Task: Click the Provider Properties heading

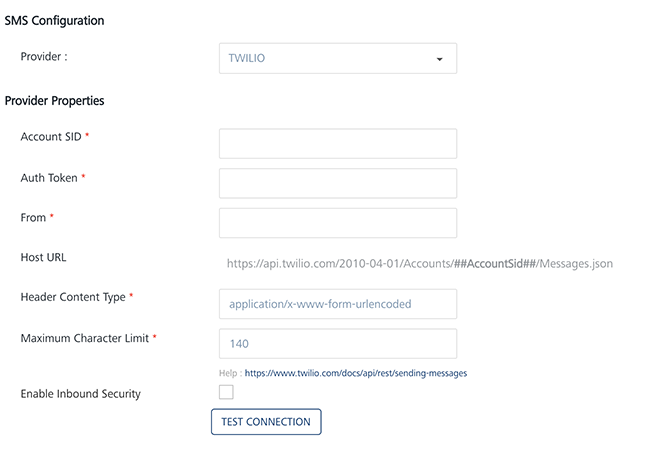Action: [x=54, y=100]
